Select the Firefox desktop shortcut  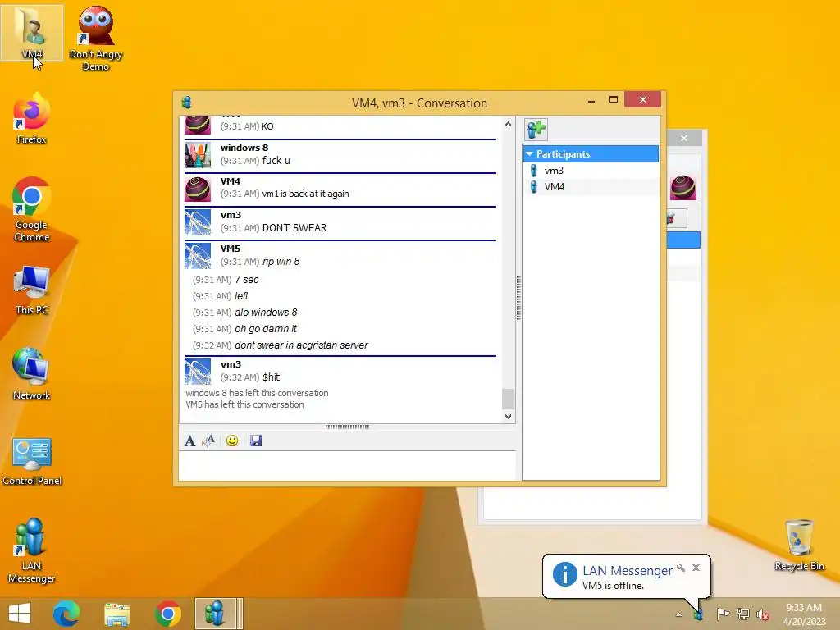coord(32,119)
